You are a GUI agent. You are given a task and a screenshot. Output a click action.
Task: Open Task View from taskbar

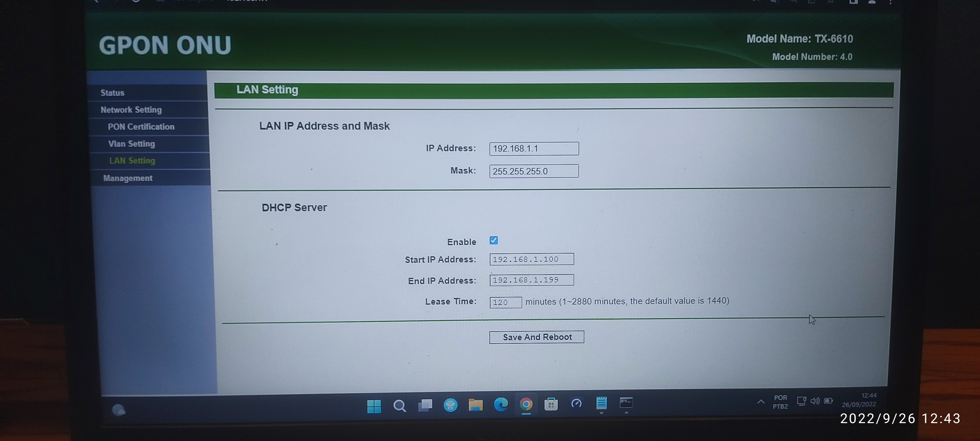(x=425, y=405)
